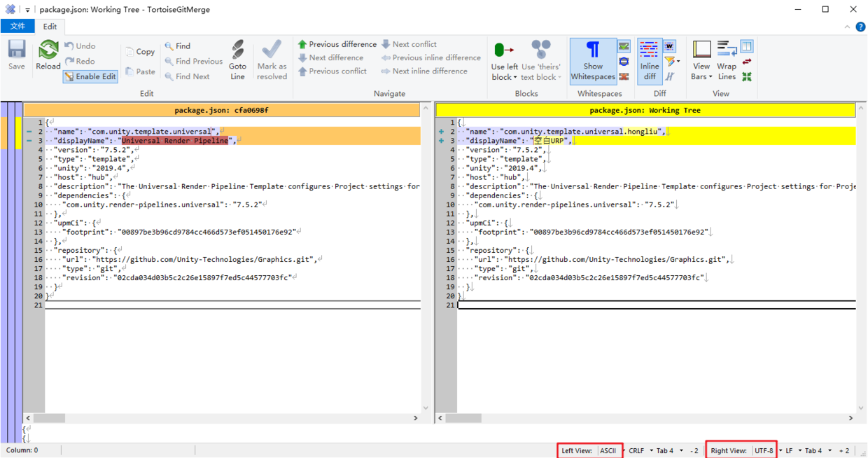Click Find Previous
This screenshot has width=868, height=458.
[193, 62]
